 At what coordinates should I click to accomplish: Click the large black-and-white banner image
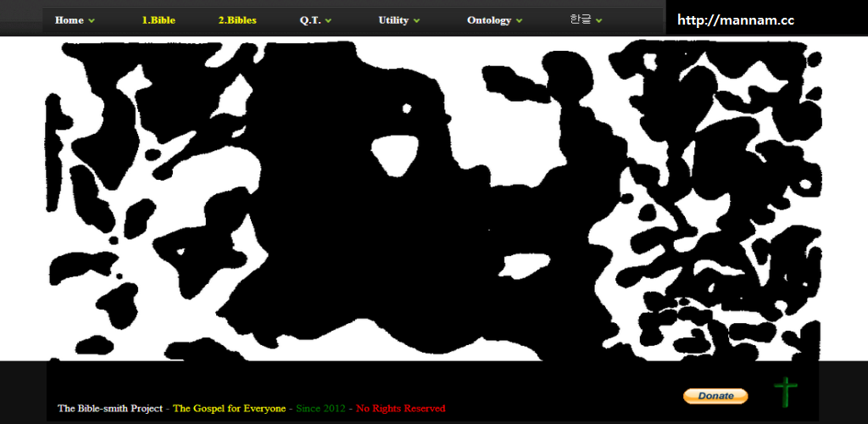pyautogui.click(x=433, y=201)
